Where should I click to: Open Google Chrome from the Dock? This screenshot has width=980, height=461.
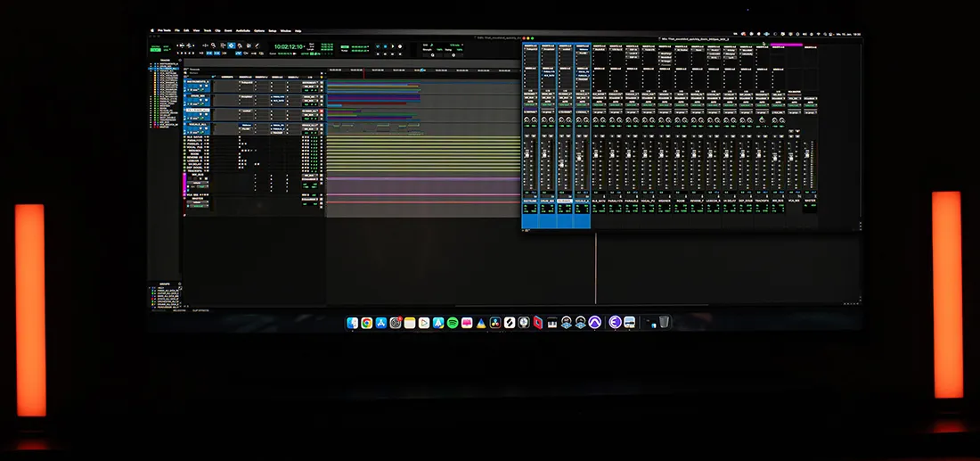pyautogui.click(x=367, y=323)
